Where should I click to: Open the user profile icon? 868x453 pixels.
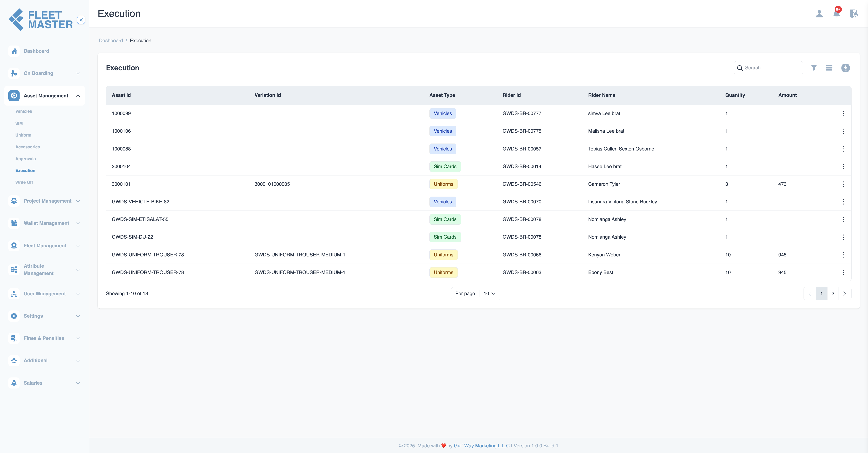(819, 14)
